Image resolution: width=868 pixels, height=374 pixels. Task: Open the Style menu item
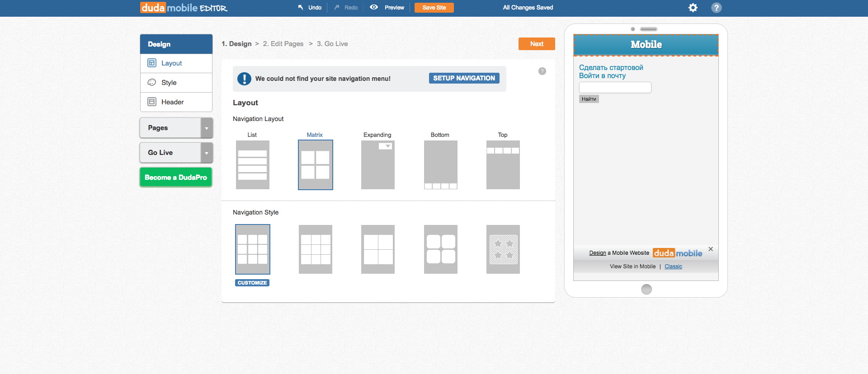(169, 83)
